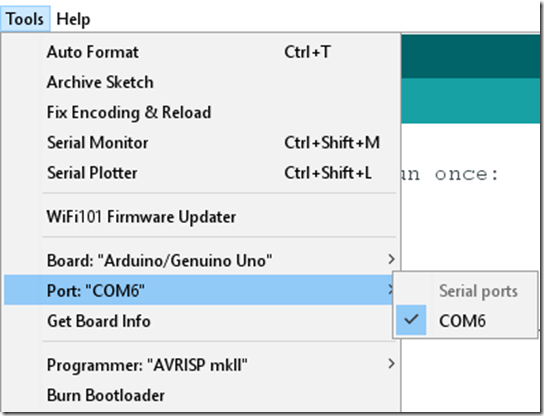
Task: Select COM6 serial port entry
Action: coord(466,320)
